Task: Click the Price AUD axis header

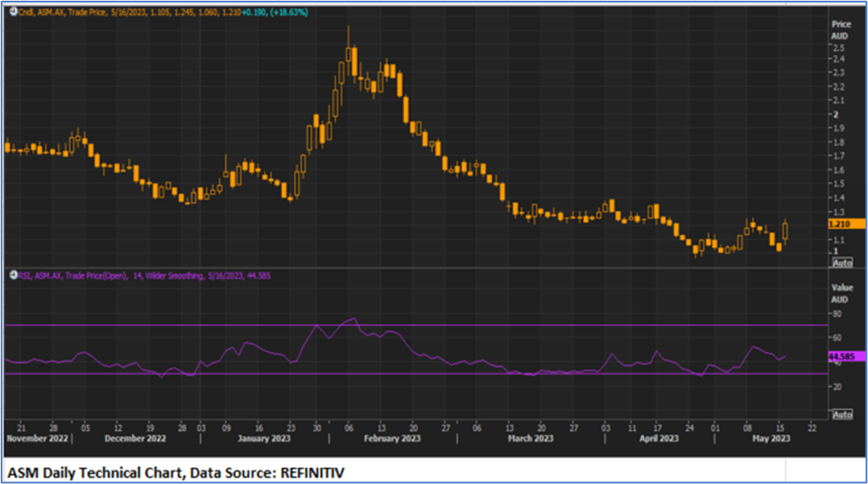Action: 841,30
